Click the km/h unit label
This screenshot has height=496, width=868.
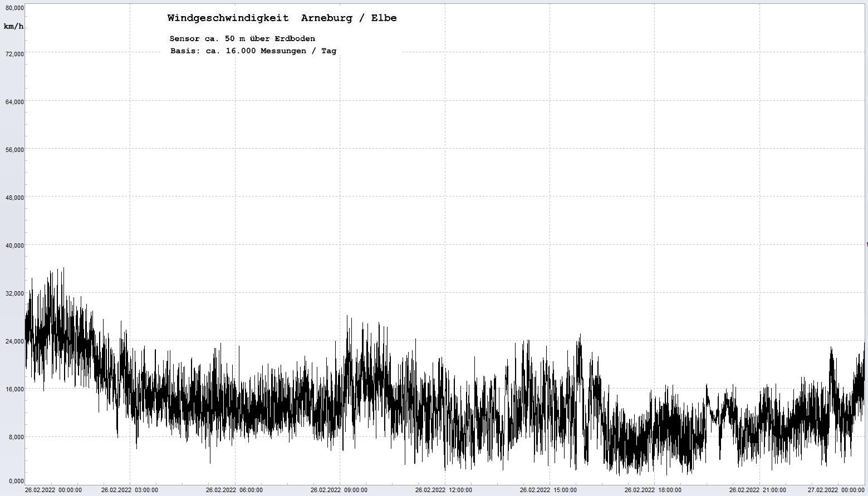(13, 26)
